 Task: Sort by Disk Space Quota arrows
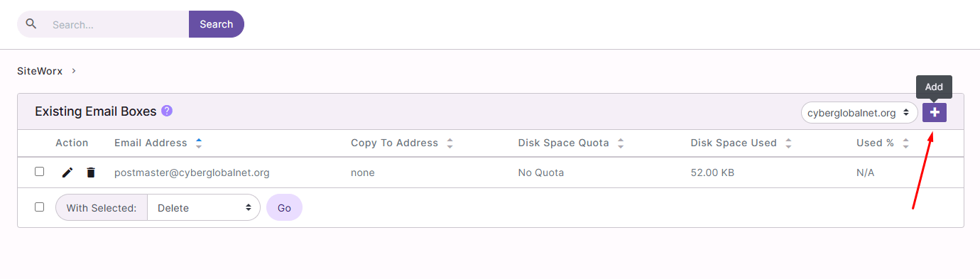click(621, 143)
